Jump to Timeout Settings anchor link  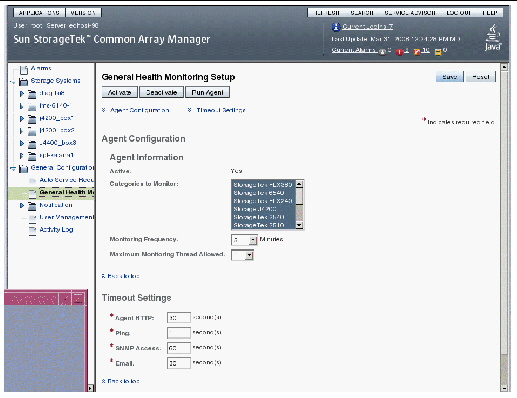click(x=221, y=110)
